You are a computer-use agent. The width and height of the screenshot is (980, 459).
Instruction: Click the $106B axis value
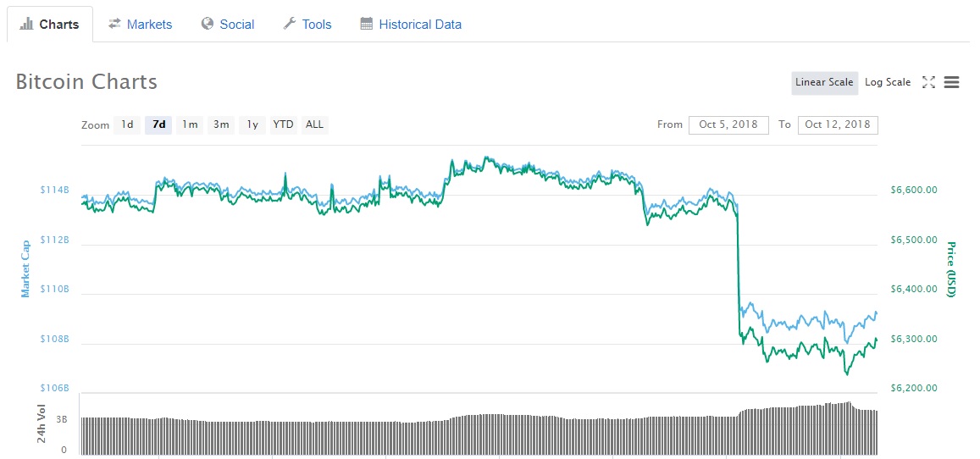pyautogui.click(x=54, y=389)
